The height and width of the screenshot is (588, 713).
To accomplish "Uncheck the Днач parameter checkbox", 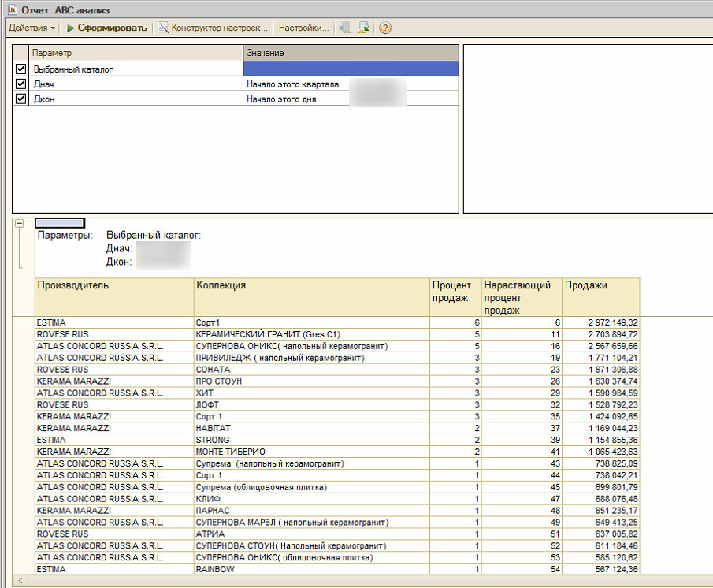I will click(x=21, y=84).
